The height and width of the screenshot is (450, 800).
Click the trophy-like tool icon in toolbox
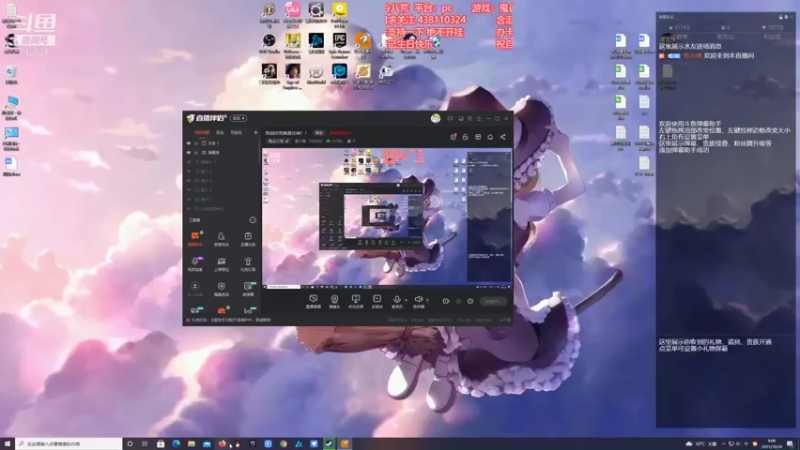(247, 261)
